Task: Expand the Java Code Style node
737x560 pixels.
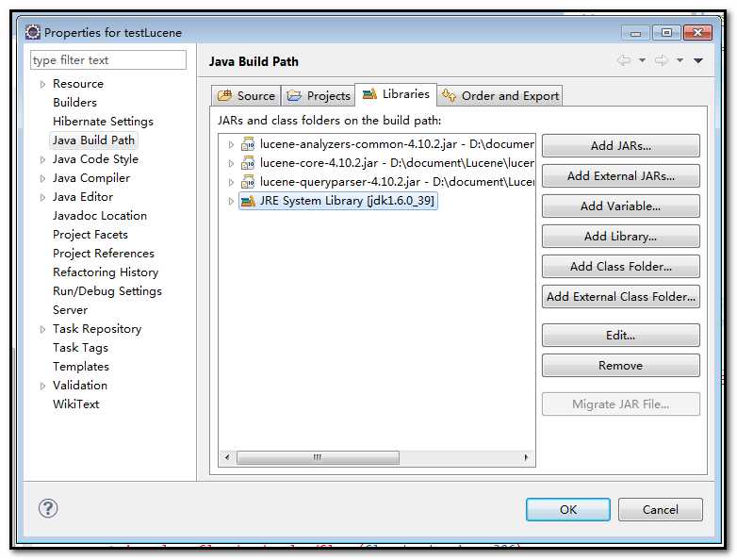Action: [42, 160]
